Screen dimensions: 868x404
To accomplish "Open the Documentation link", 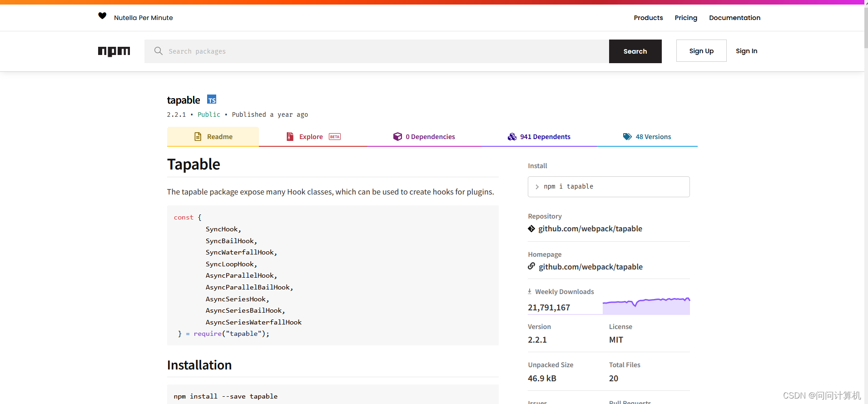I will click(734, 18).
